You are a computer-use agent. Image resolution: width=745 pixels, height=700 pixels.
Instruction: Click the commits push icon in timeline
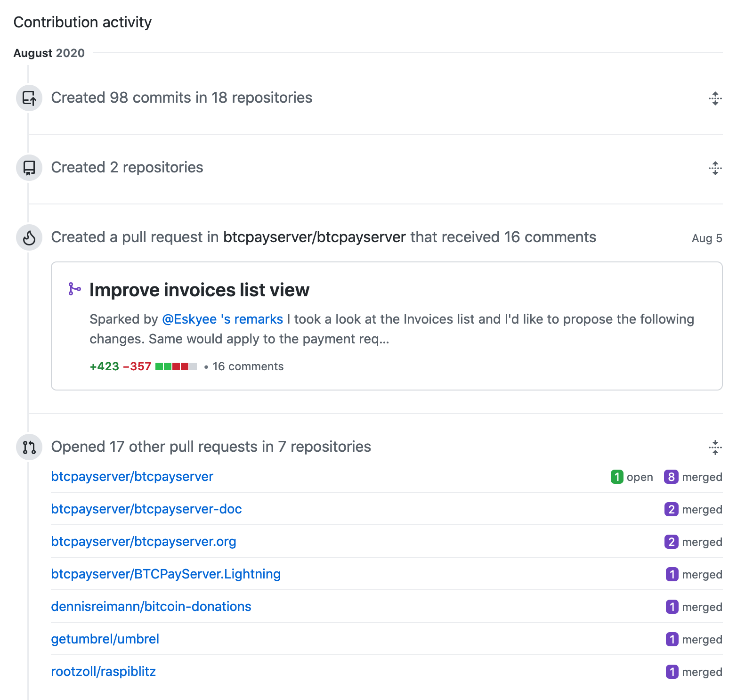tap(29, 98)
